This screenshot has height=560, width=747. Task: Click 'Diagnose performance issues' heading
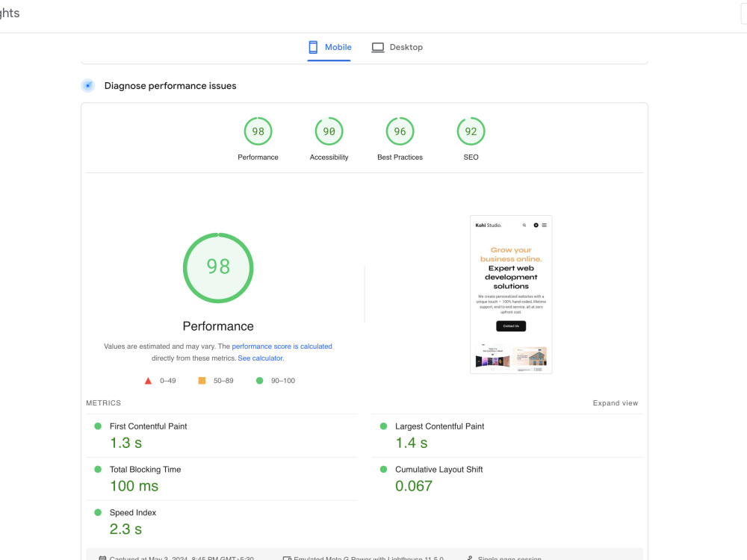coord(170,86)
